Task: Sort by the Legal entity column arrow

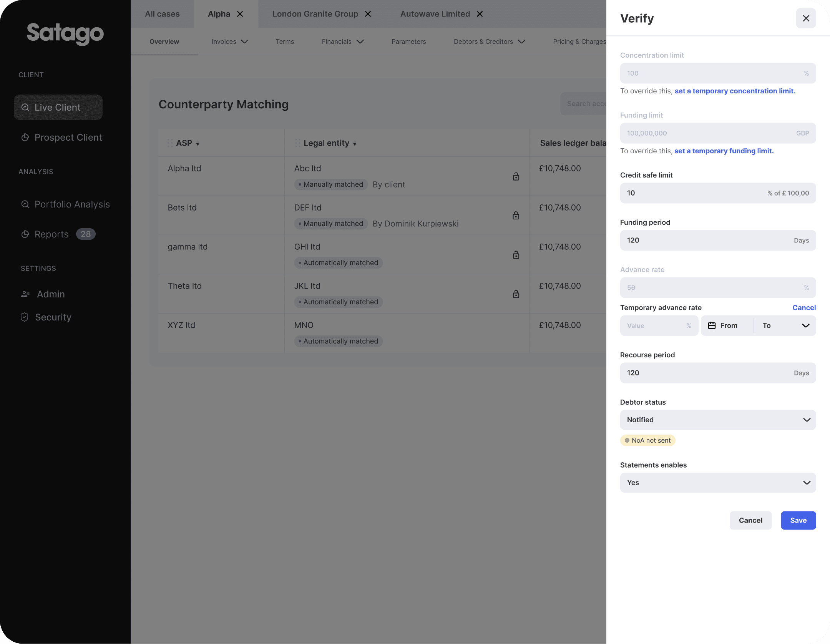Action: [355, 144]
